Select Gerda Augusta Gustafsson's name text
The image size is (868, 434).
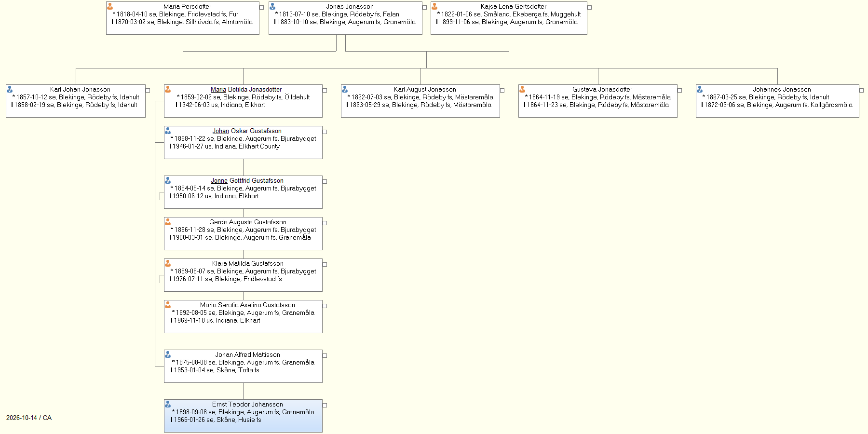[247, 222]
